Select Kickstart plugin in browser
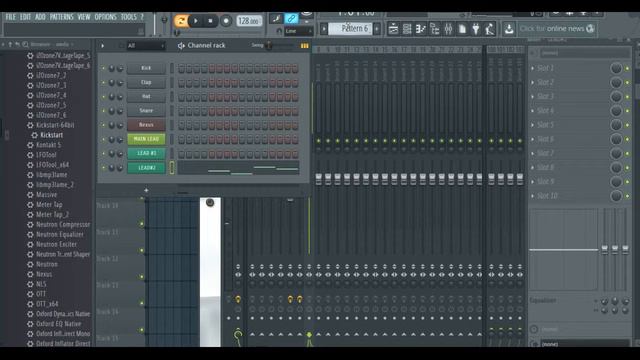This screenshot has height=360, width=640. tap(51, 135)
